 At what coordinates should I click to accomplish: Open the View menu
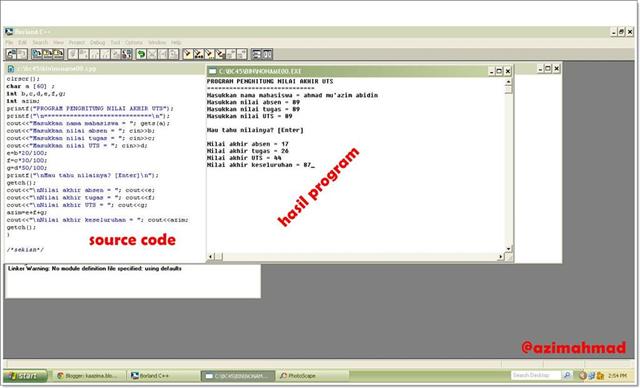click(58, 42)
